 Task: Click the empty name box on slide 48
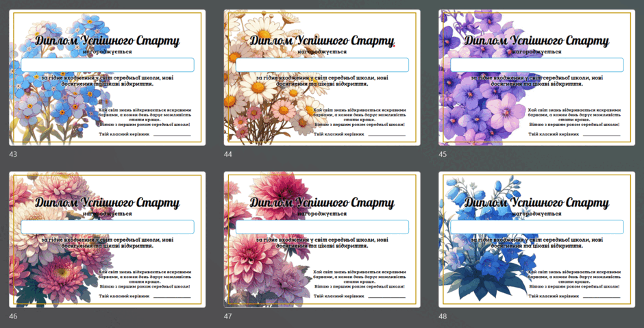[537, 227]
